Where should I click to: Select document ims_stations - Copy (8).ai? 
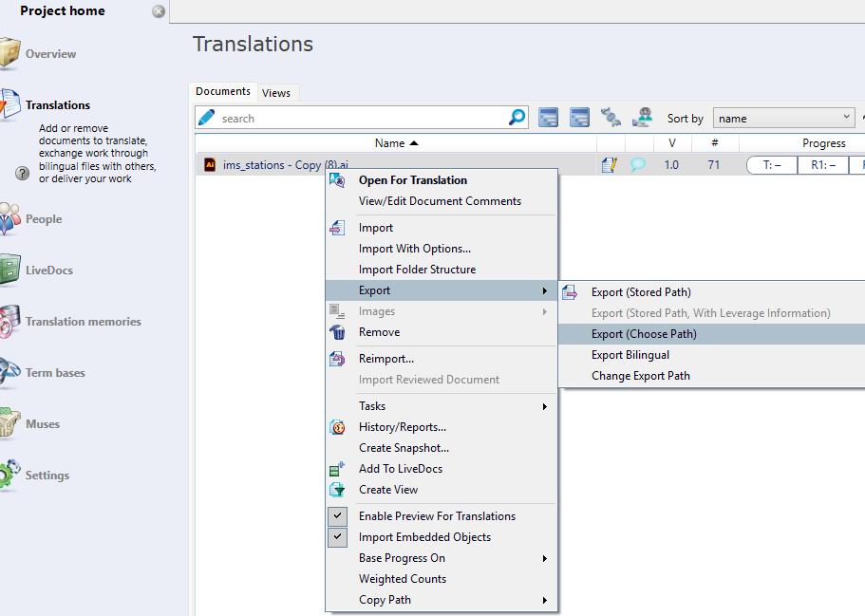click(286, 165)
